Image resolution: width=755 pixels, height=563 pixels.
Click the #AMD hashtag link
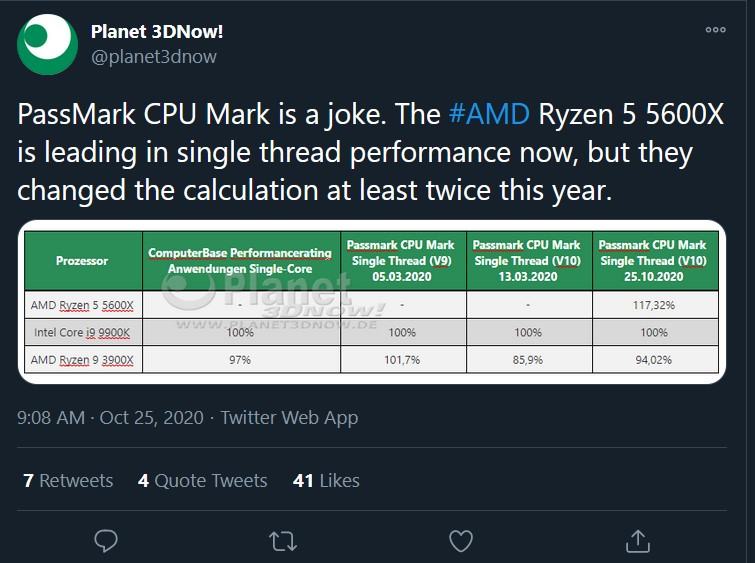click(x=489, y=114)
